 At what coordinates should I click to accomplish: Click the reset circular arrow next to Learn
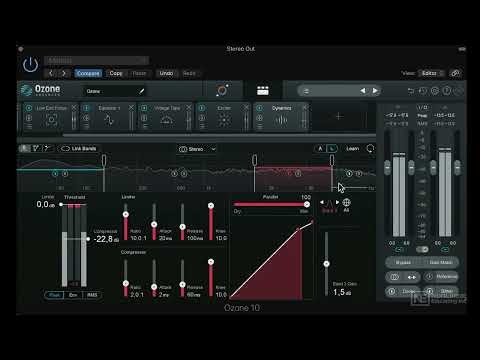click(370, 148)
